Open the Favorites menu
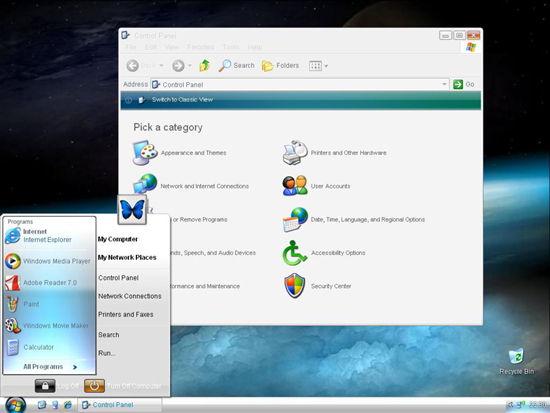This screenshot has height=413, width=550. (201, 47)
